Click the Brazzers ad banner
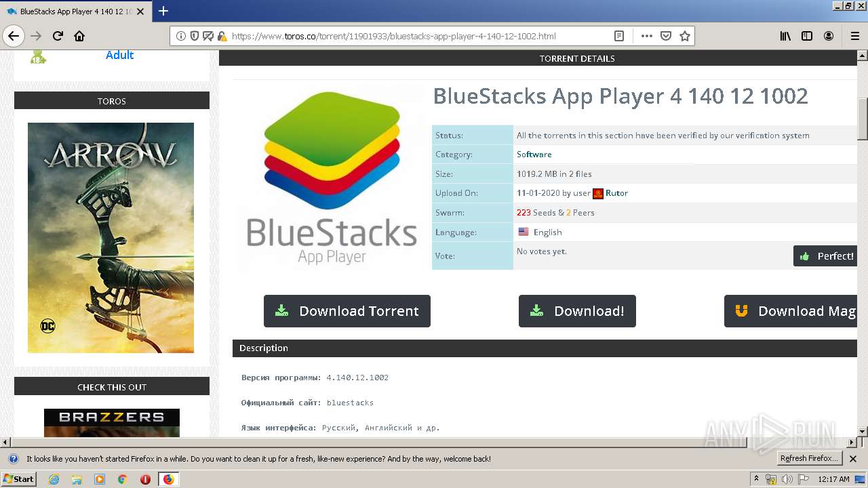The height and width of the screenshot is (488, 868). point(112,423)
